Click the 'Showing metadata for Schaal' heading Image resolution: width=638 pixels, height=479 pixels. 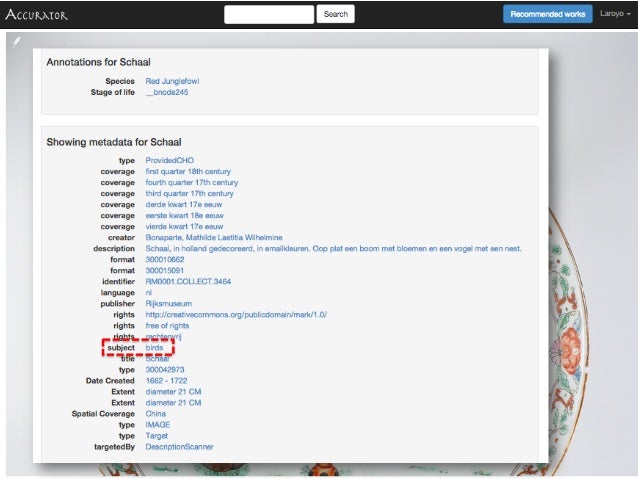point(114,142)
